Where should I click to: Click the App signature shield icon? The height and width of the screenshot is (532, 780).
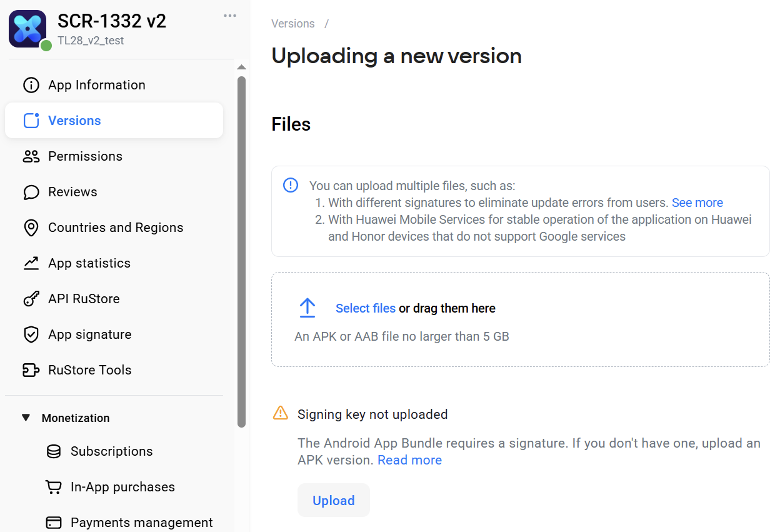[31, 334]
